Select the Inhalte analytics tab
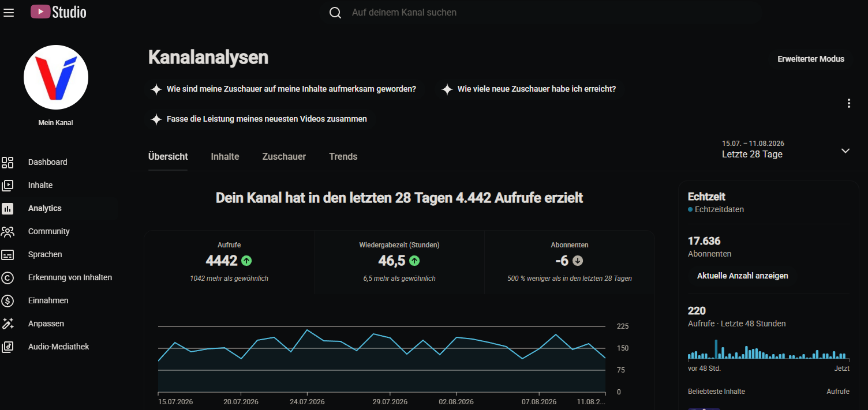The image size is (868, 410). click(225, 156)
